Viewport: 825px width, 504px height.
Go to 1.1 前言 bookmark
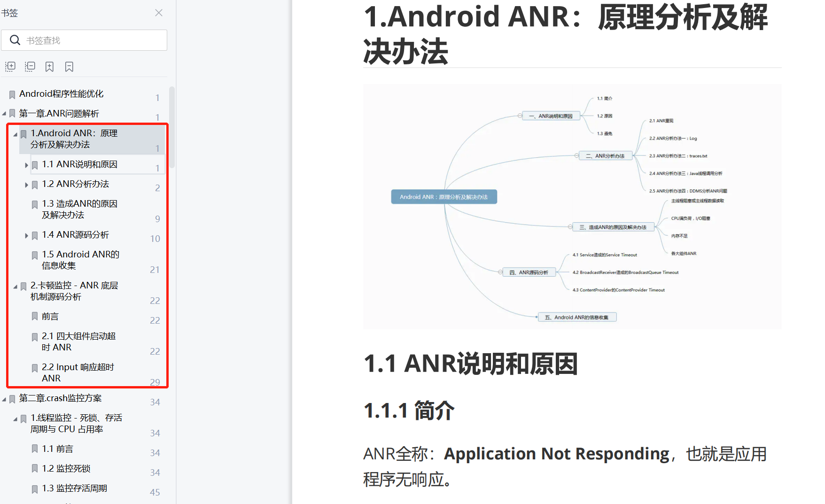click(x=57, y=449)
